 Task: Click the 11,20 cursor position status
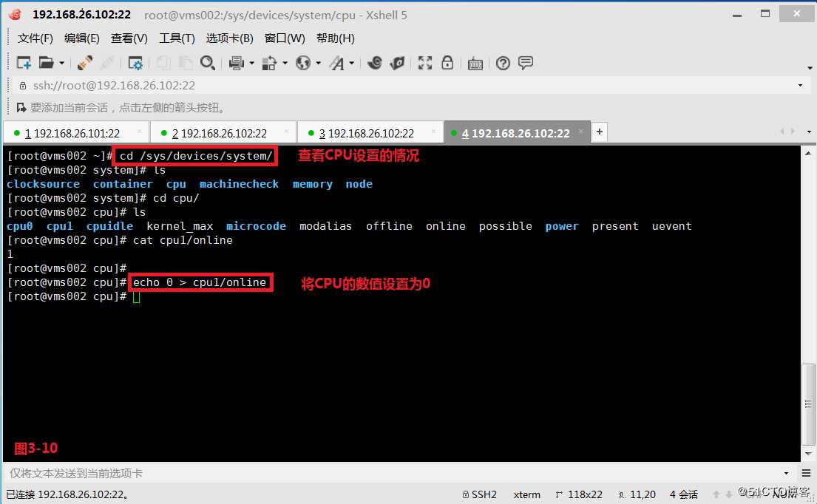[x=637, y=494]
